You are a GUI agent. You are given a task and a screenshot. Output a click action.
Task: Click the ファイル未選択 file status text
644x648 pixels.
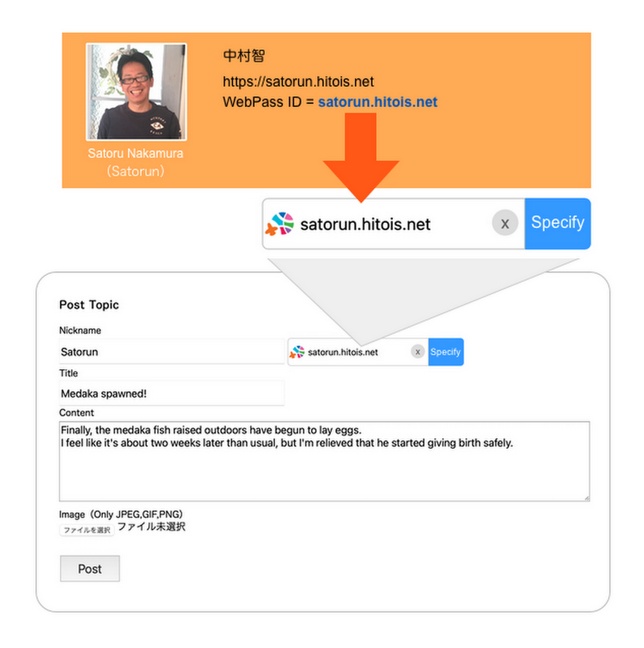click(151, 526)
